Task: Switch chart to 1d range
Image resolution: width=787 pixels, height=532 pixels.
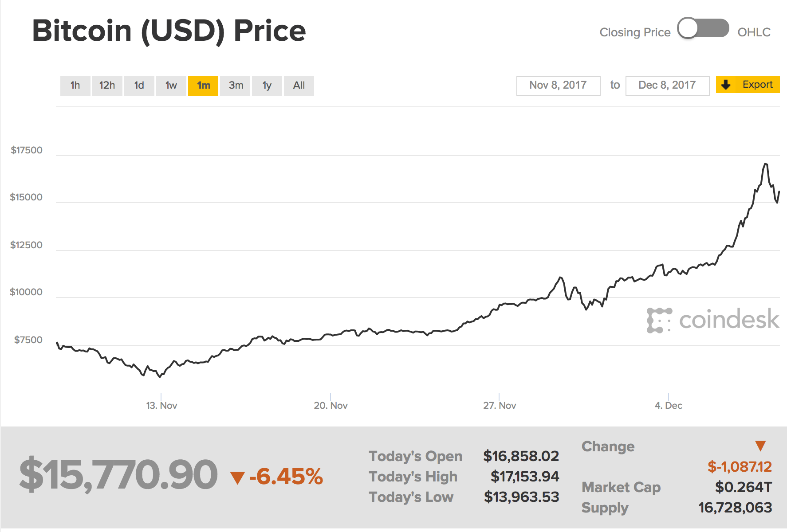Action: [x=139, y=86]
